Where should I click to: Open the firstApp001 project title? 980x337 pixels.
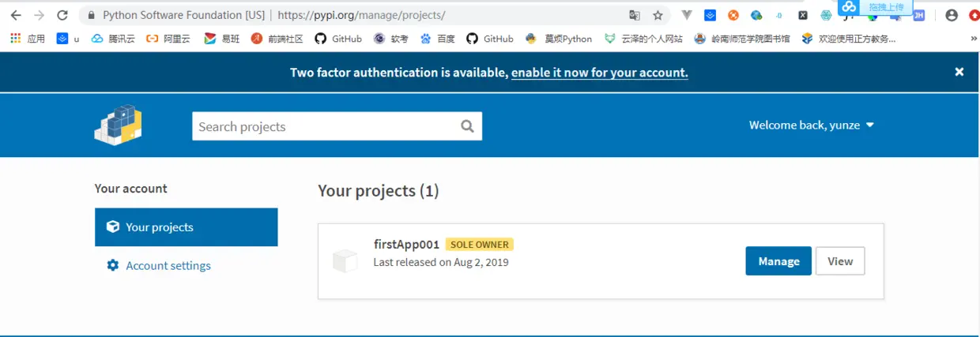coord(406,244)
